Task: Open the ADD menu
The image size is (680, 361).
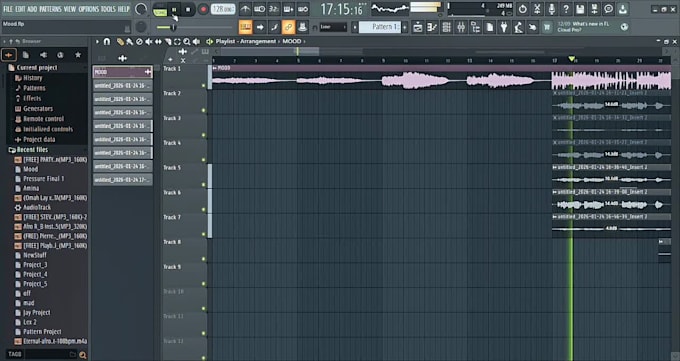Action: click(33, 9)
